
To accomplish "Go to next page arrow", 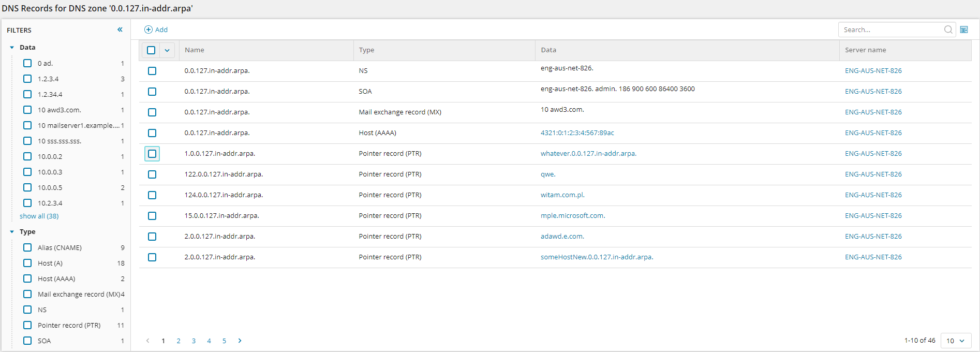I will click(x=240, y=341).
